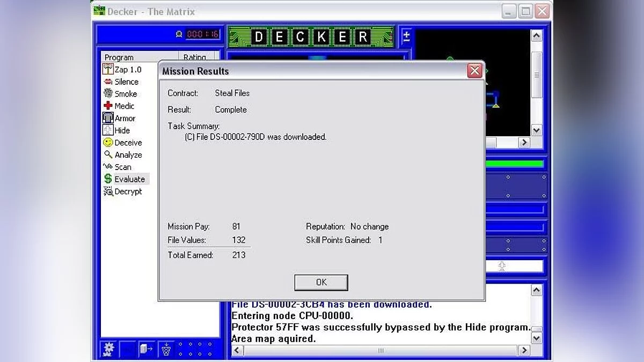This screenshot has width=644, height=362.
Task: Click map panel scroll up arrow
Action: pos(537,35)
